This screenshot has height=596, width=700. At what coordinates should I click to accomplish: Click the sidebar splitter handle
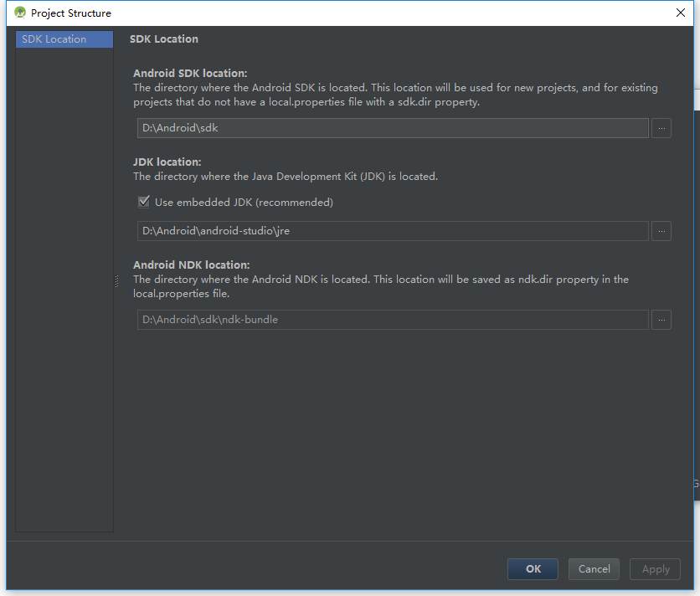(117, 280)
